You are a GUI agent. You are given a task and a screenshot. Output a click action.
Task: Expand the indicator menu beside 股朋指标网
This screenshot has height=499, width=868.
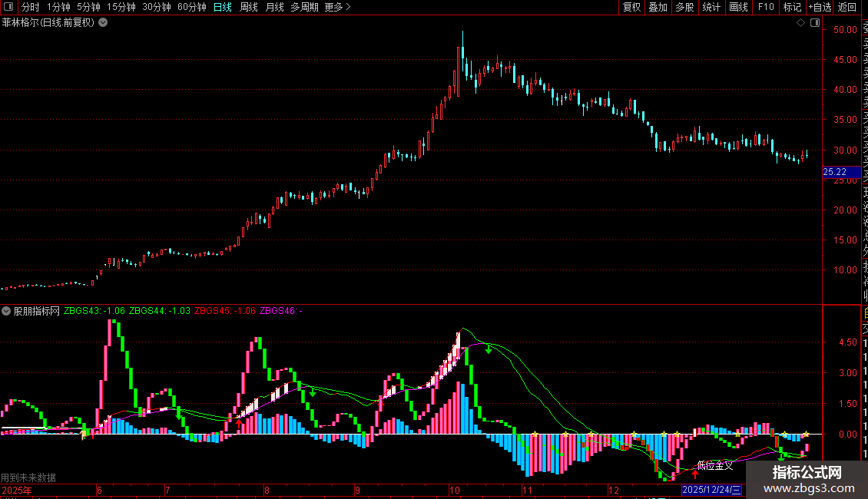click(x=6, y=311)
